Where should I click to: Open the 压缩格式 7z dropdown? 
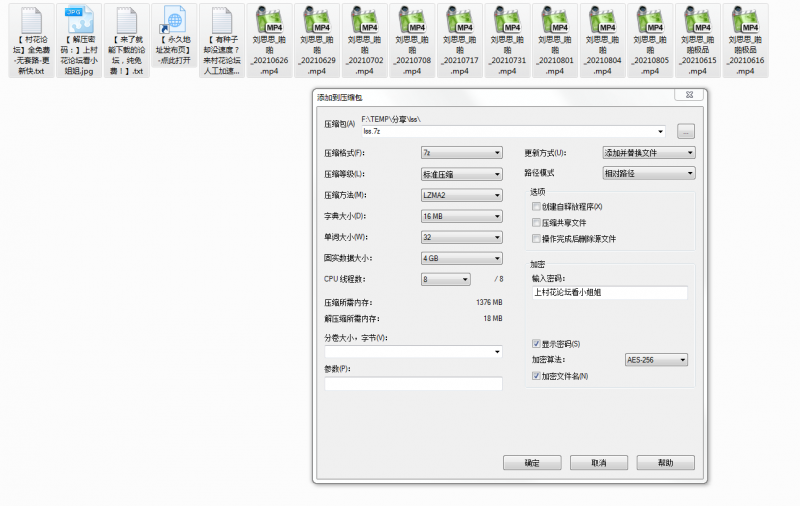(461, 153)
